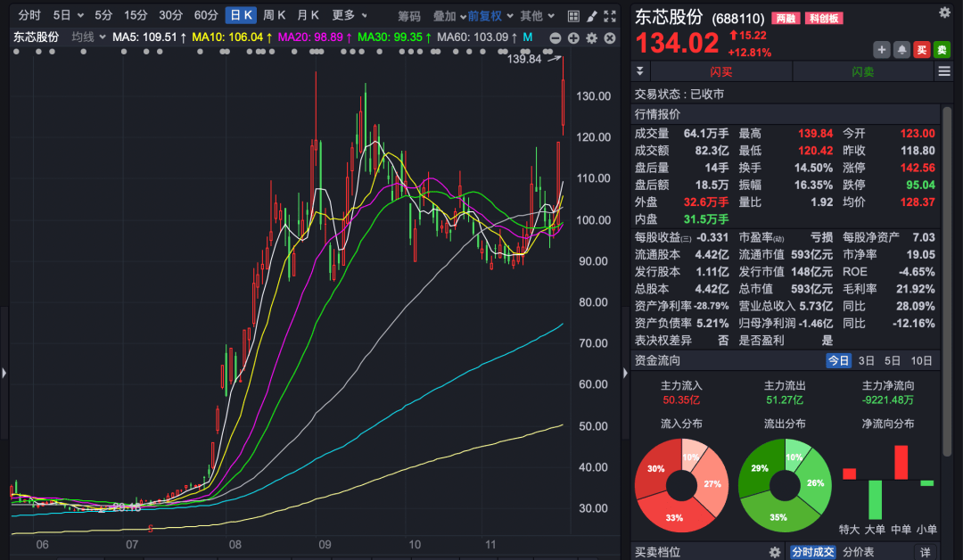Click the red 买 buy button
963x560 pixels.
point(922,50)
